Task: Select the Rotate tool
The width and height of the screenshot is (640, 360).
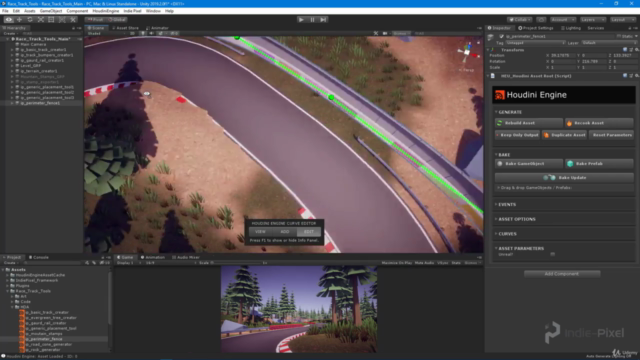Action: pos(30,20)
